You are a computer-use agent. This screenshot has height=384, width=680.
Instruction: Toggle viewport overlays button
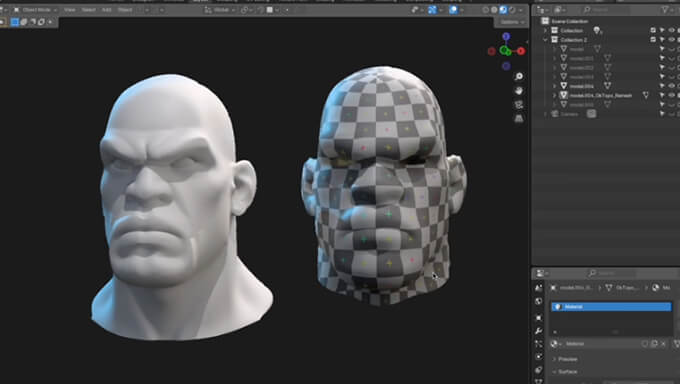click(453, 10)
